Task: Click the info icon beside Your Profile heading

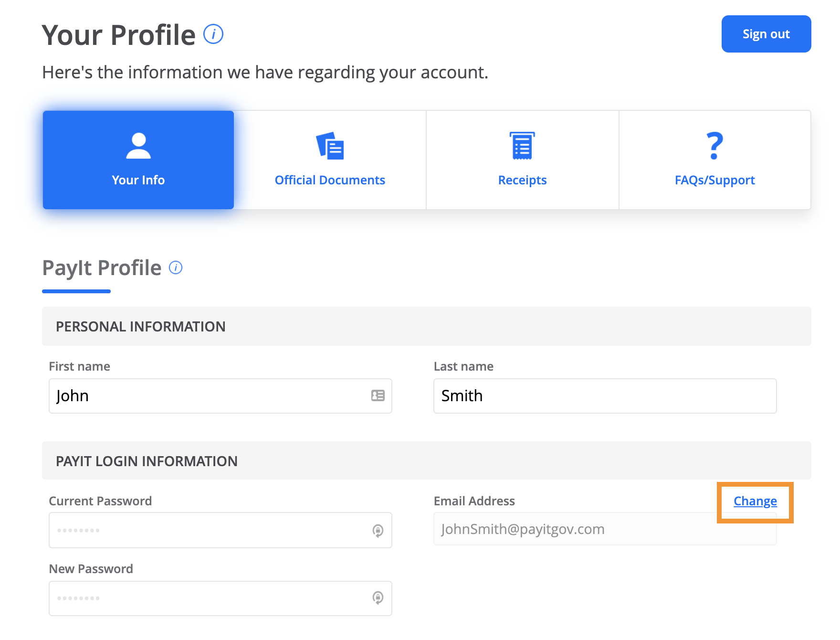Action: 213,34
